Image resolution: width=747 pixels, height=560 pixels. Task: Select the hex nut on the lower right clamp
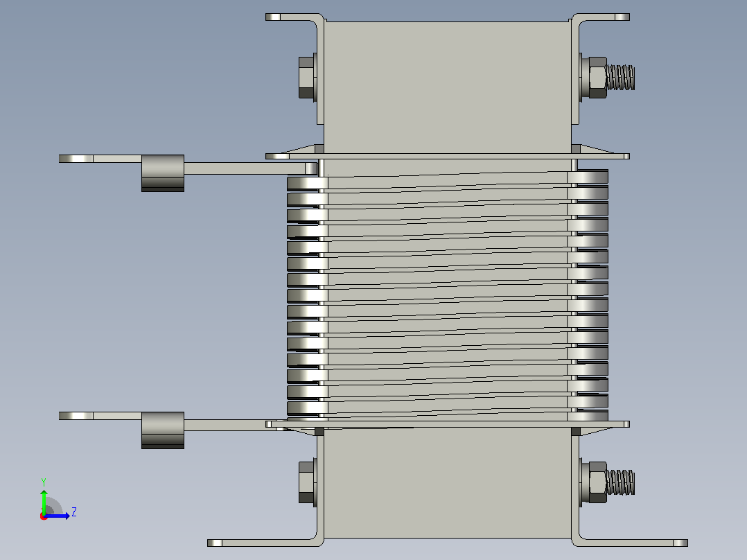point(597,482)
